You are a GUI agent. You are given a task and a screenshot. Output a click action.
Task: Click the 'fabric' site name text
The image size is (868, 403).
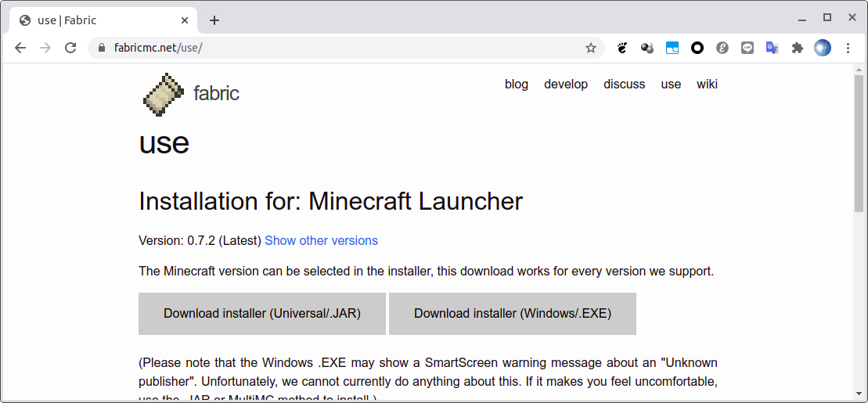click(216, 94)
